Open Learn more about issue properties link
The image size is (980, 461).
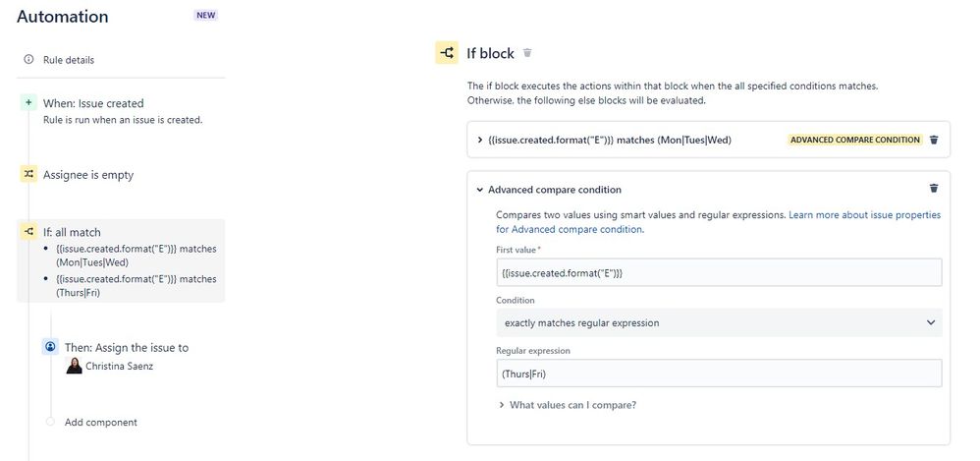point(718,222)
